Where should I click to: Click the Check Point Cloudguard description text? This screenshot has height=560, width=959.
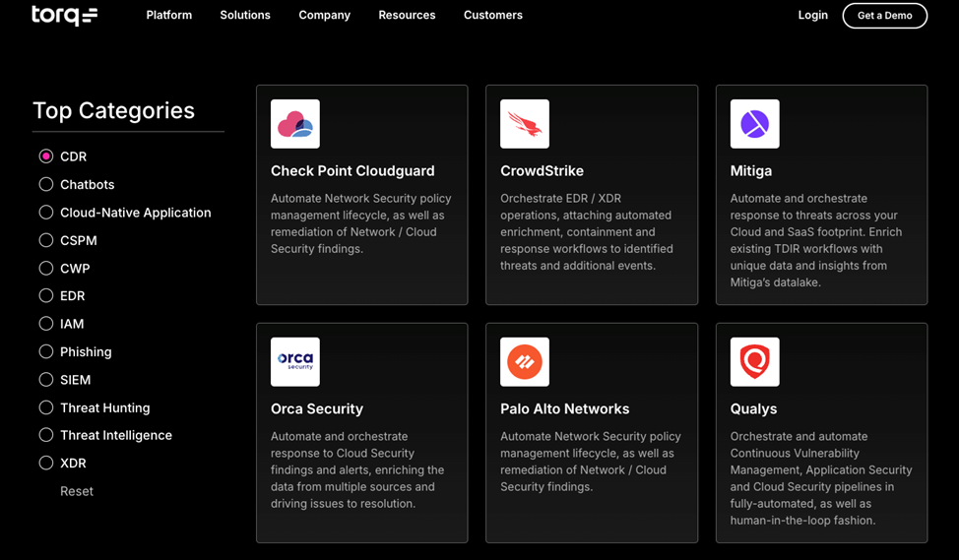(x=360, y=223)
